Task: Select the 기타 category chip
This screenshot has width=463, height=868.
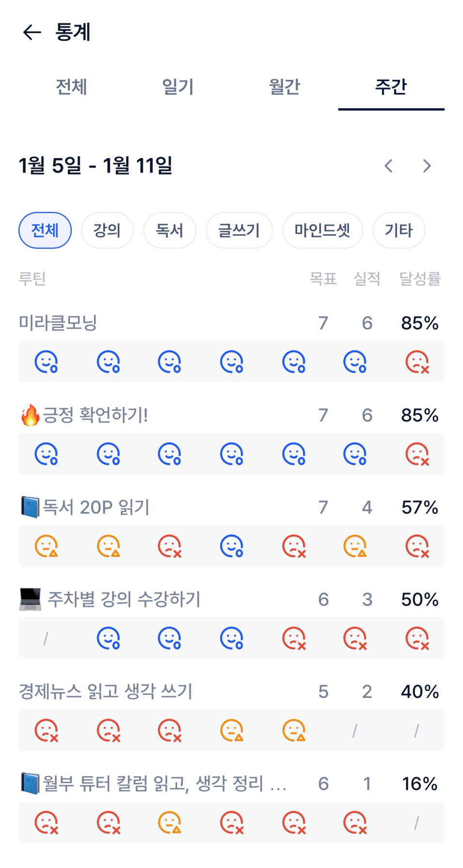Action: click(399, 230)
